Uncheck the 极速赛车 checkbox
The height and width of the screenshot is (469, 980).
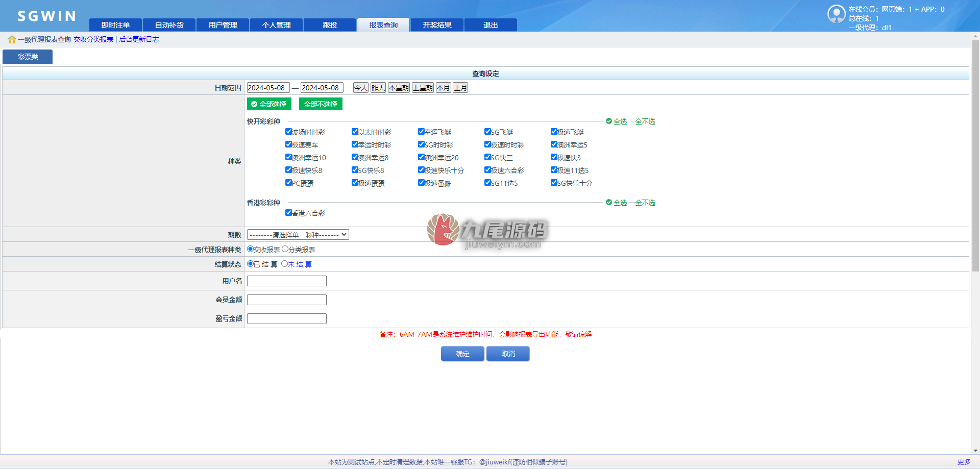(x=288, y=144)
